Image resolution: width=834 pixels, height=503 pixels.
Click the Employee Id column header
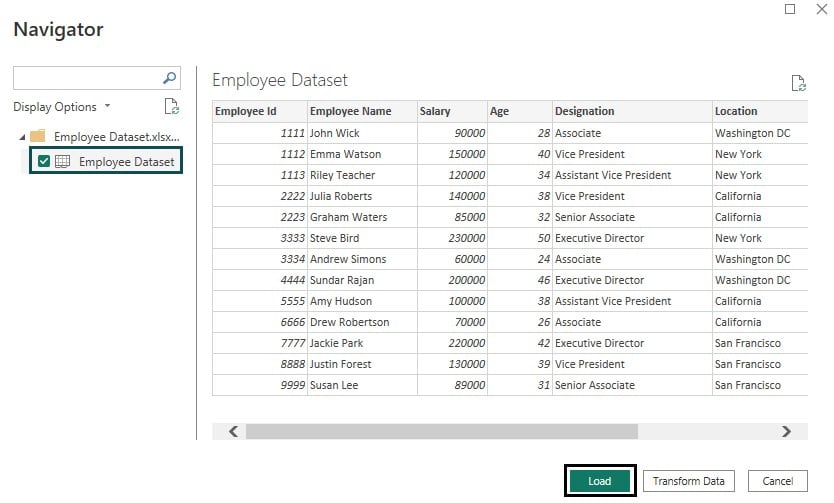point(260,111)
